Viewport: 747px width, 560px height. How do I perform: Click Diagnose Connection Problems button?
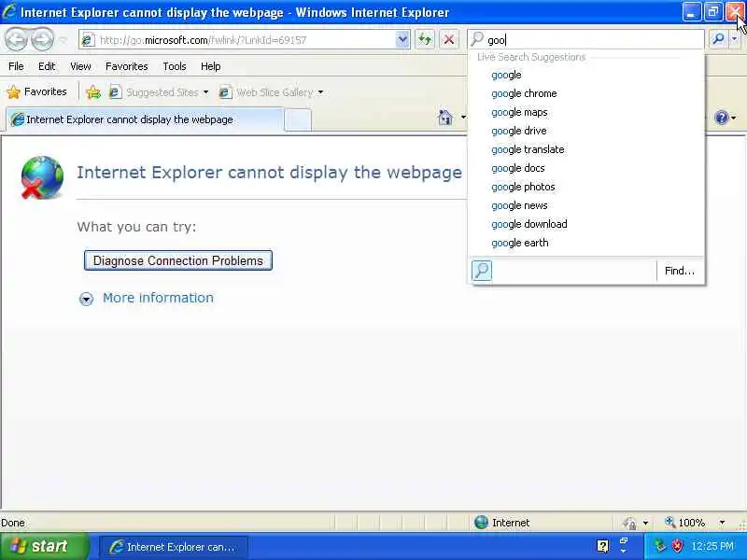[178, 260]
